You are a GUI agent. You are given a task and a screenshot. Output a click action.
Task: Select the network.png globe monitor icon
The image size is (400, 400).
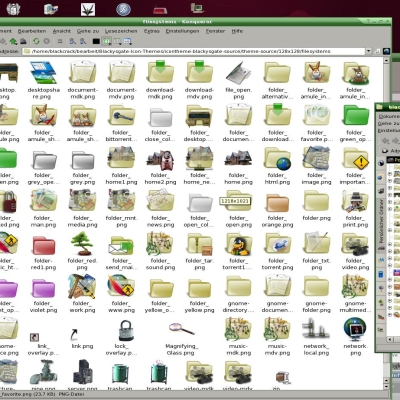click(356, 329)
